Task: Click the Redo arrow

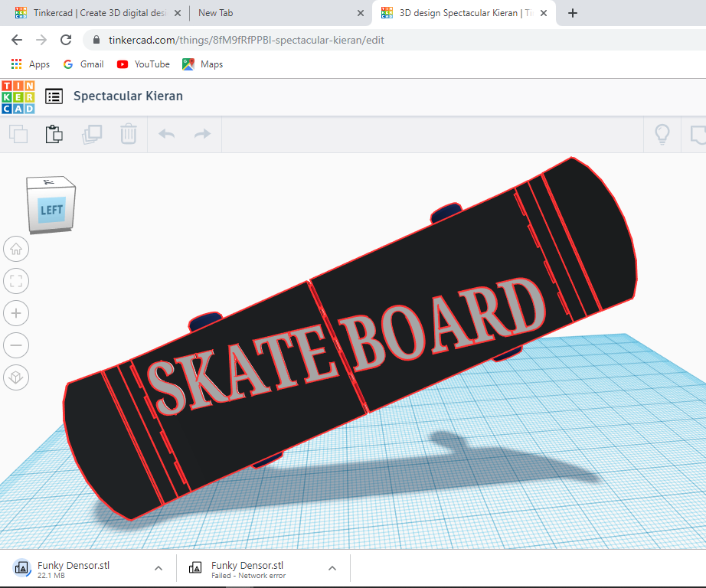Action: coord(203,134)
